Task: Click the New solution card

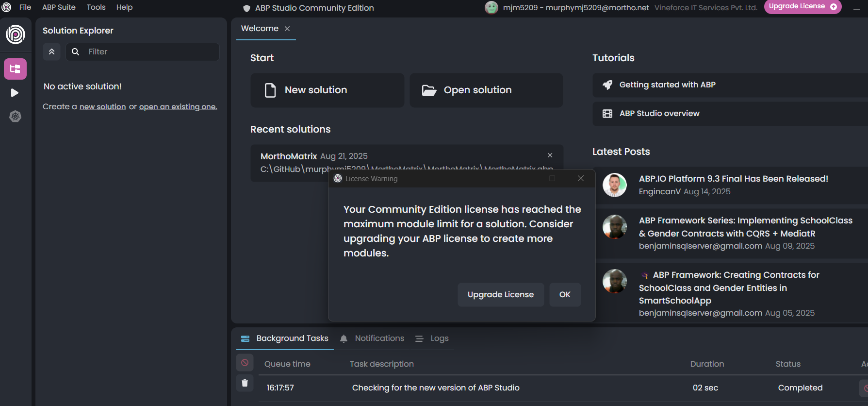Action: pos(327,90)
